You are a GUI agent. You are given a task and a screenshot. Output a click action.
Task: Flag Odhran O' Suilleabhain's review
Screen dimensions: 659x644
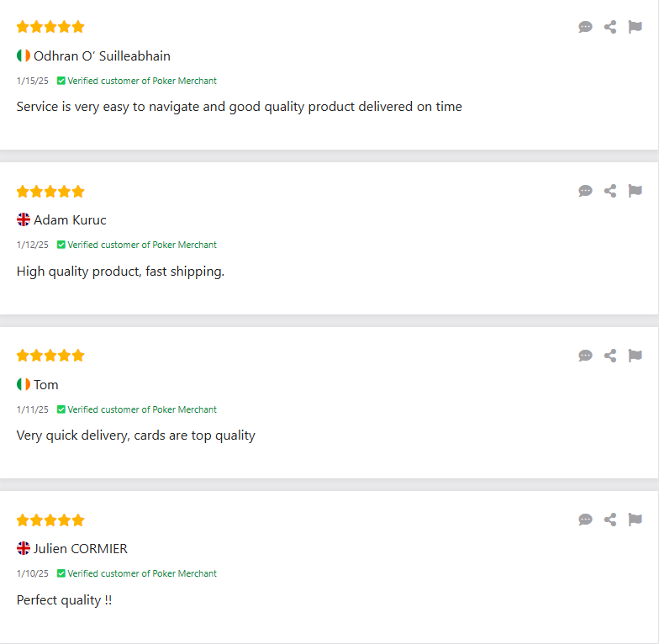635,27
